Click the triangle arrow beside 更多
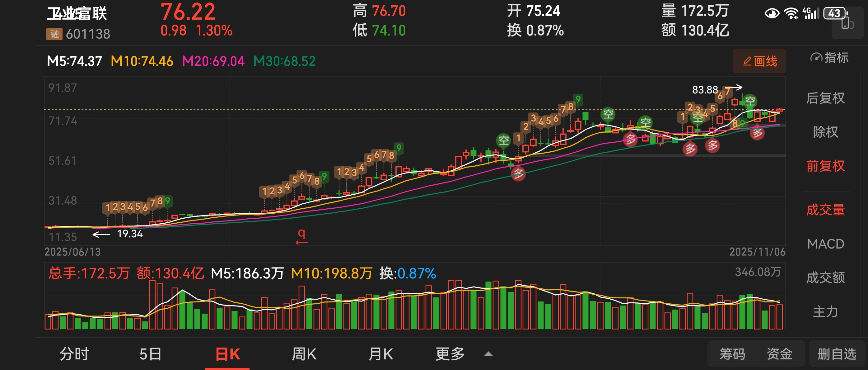The image size is (868, 370). click(488, 354)
